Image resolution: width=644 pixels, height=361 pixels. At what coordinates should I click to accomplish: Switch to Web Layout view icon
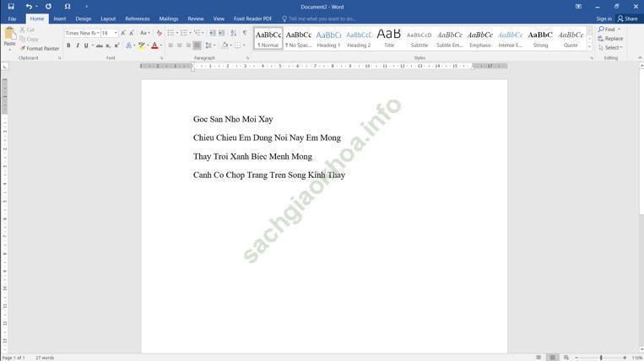[566, 358]
